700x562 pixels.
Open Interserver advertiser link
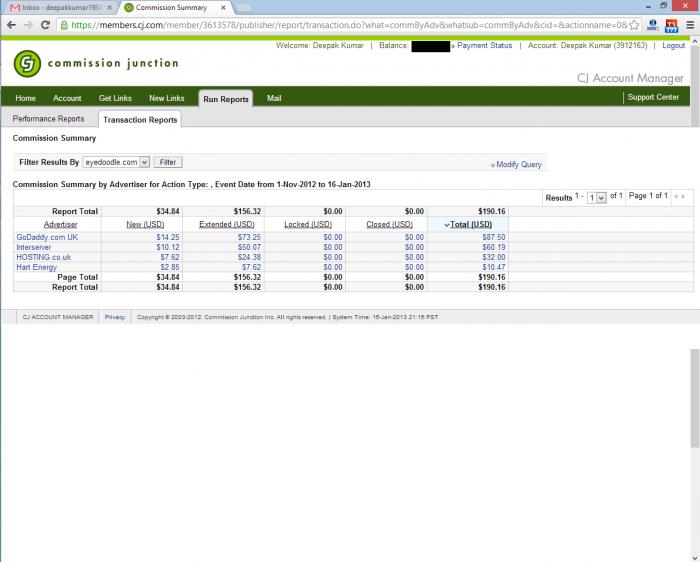[33, 247]
